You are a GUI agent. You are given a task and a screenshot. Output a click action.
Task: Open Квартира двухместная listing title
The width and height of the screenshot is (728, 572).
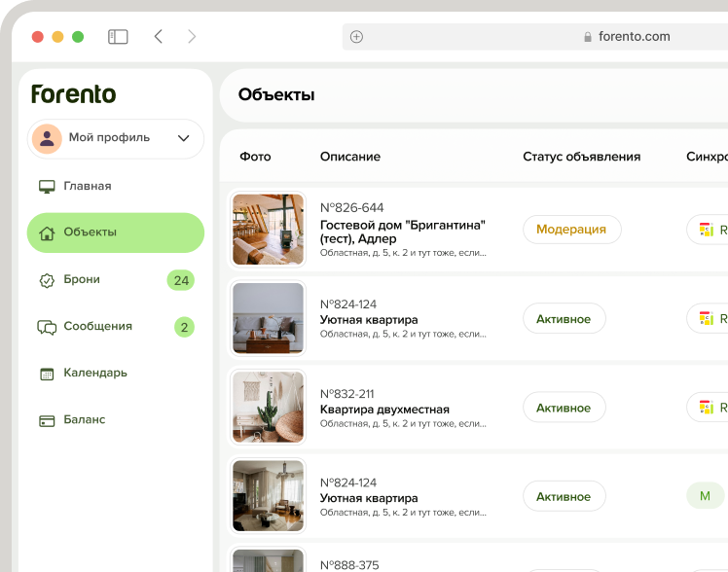click(x=384, y=410)
